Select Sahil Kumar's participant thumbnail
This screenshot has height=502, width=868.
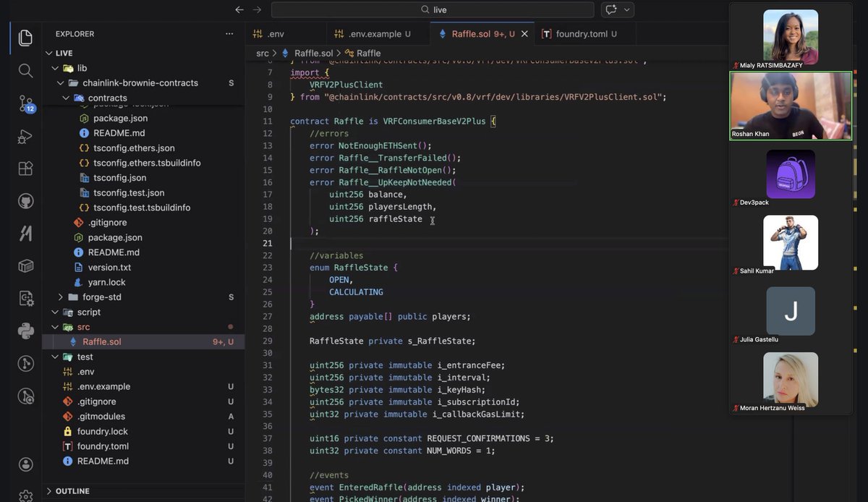click(791, 242)
